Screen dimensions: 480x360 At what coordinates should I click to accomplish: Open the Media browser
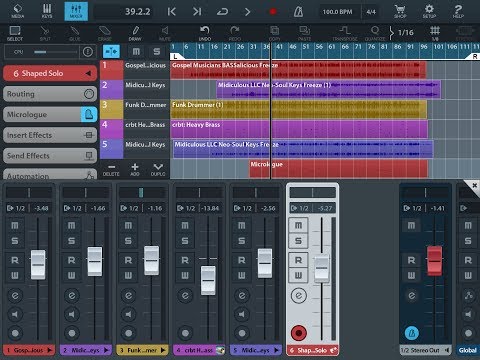(x=17, y=11)
